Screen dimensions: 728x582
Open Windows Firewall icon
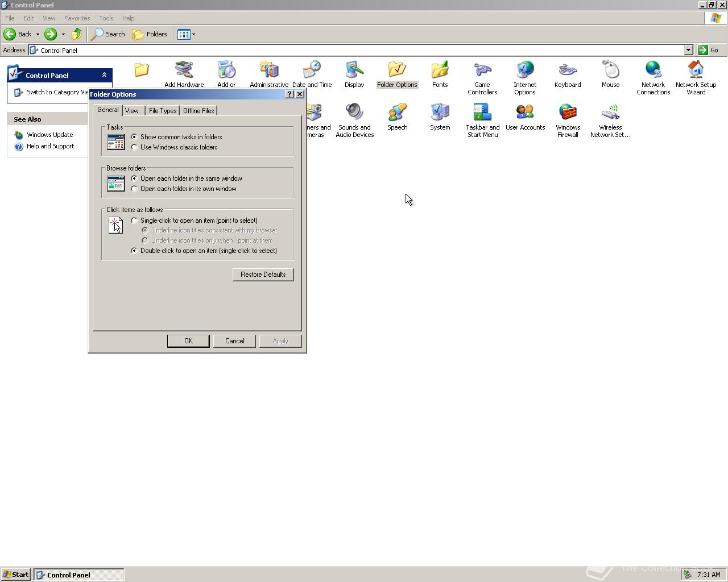click(x=568, y=120)
